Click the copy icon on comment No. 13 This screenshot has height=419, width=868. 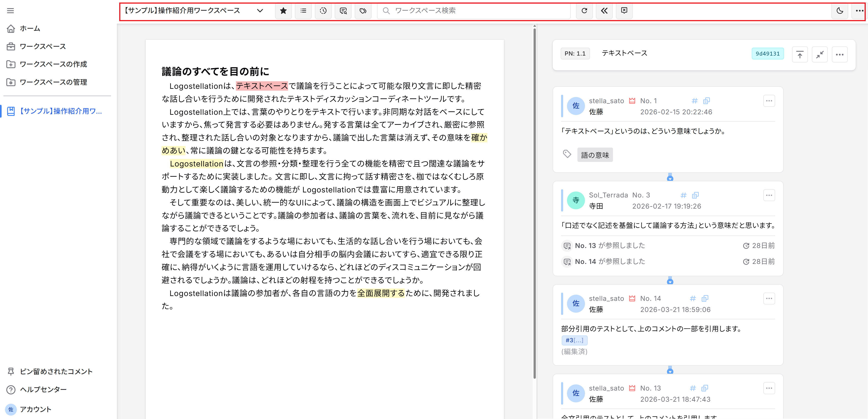(705, 388)
